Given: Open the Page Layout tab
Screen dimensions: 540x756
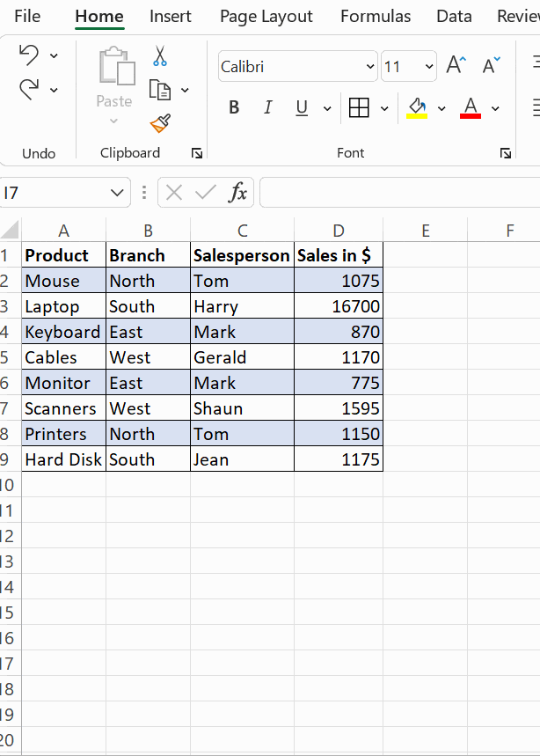Looking at the screenshot, I should coord(266,17).
